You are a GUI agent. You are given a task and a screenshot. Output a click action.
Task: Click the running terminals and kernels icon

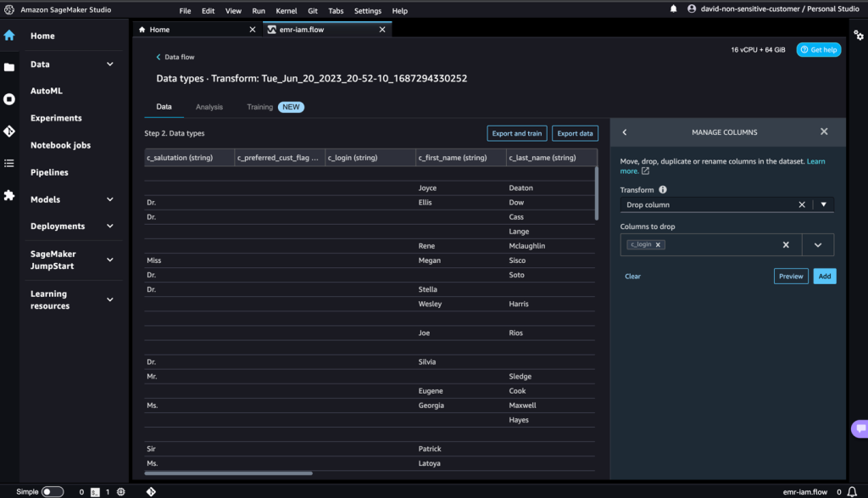9,99
